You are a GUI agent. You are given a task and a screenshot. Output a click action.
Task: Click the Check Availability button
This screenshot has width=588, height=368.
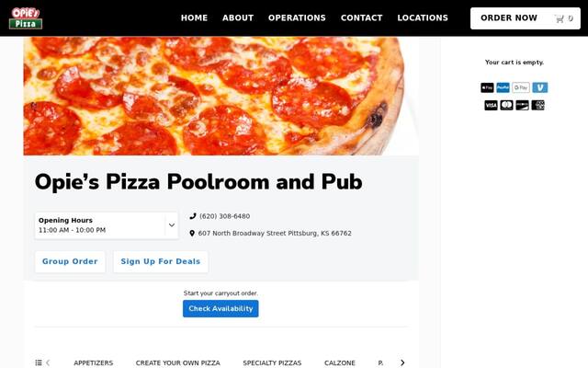tap(220, 309)
